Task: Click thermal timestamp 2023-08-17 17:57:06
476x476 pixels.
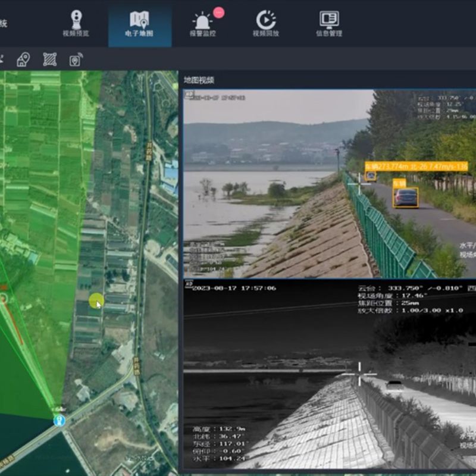Action: coord(234,288)
